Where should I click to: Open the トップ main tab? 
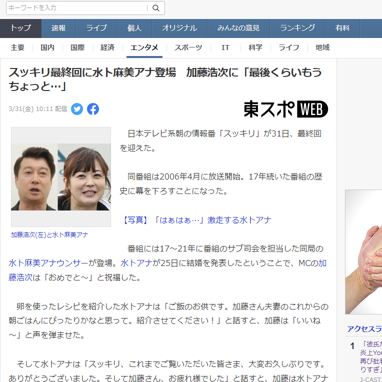[x=21, y=28]
